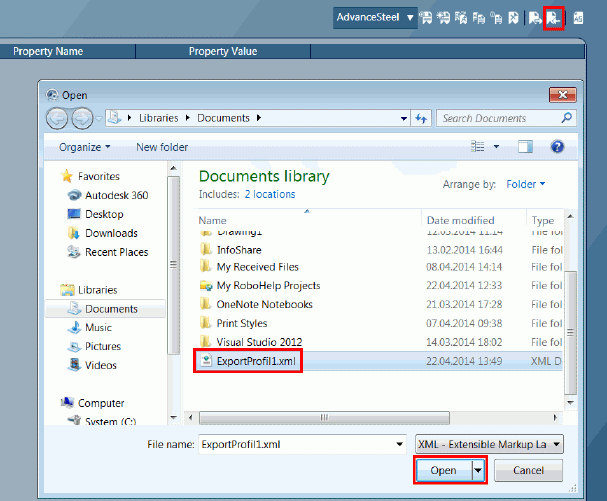Click the Forward navigation arrow in Open dialog
Viewport: 607px width, 501px height.
pyautogui.click(x=82, y=118)
